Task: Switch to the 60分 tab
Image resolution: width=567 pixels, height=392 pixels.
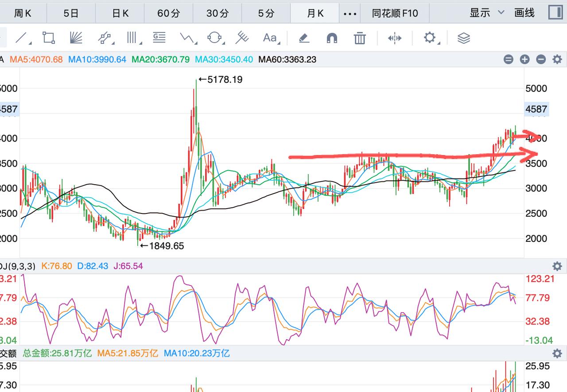Action: point(169,13)
